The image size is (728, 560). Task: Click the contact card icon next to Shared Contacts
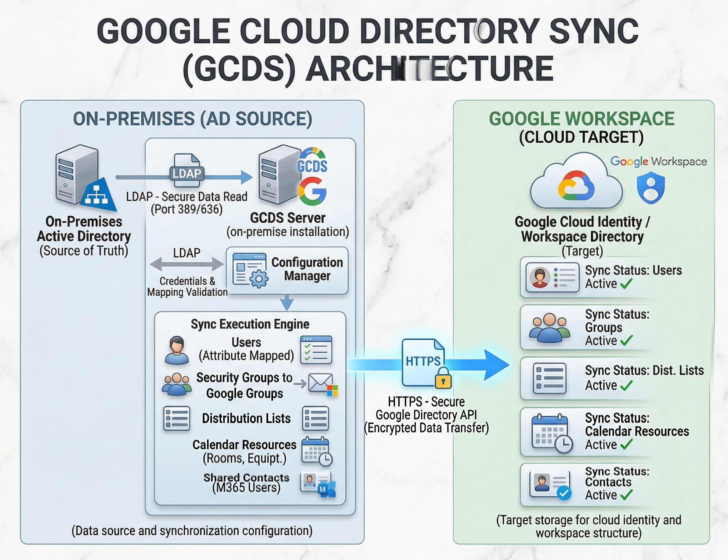[317, 485]
